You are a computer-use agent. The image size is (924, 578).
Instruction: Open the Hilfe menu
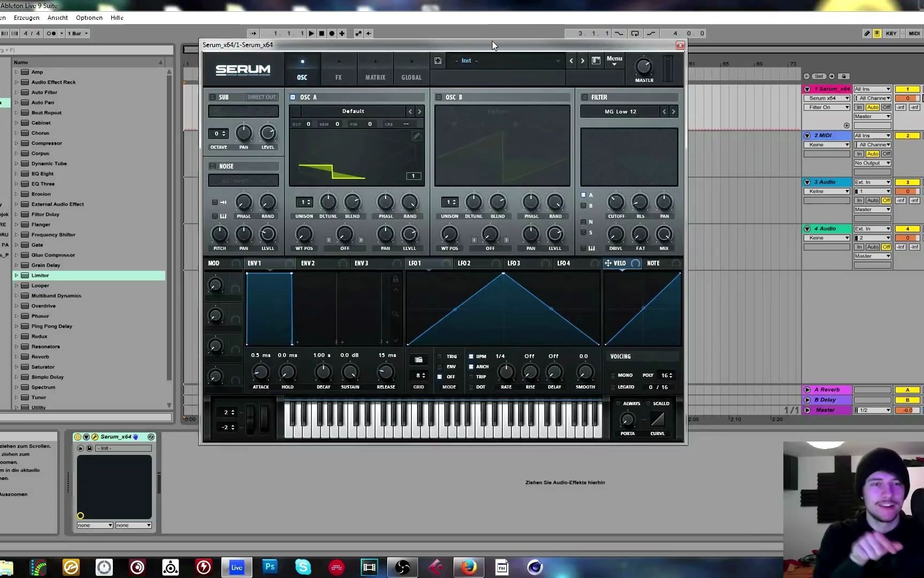click(117, 18)
